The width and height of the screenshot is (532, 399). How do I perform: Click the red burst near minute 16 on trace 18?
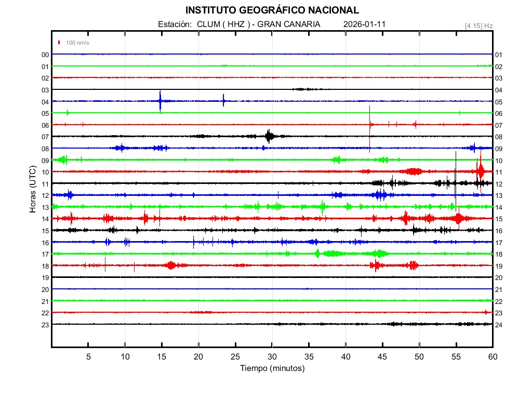tap(171, 265)
